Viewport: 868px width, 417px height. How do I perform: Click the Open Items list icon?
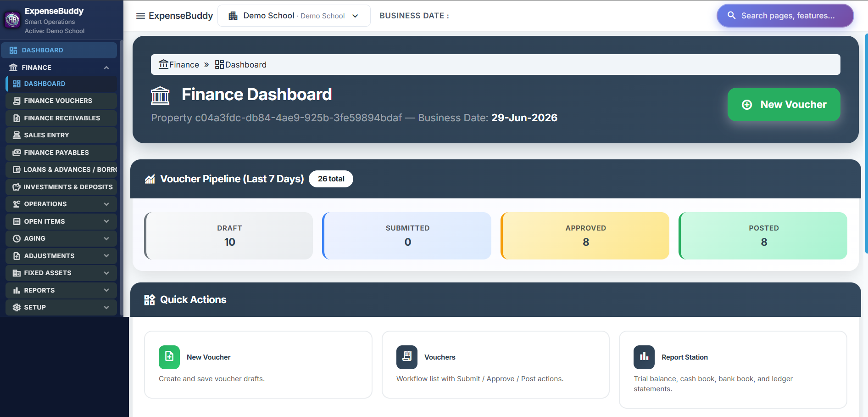17,221
